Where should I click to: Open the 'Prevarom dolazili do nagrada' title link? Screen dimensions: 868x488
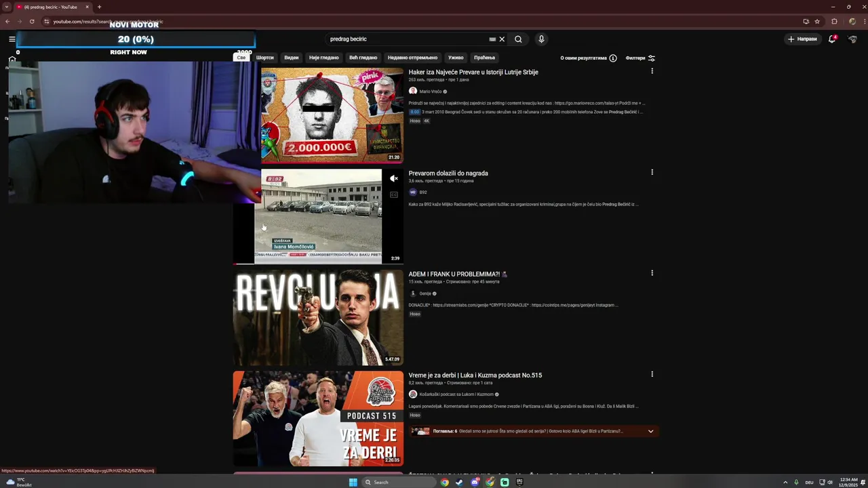point(448,173)
